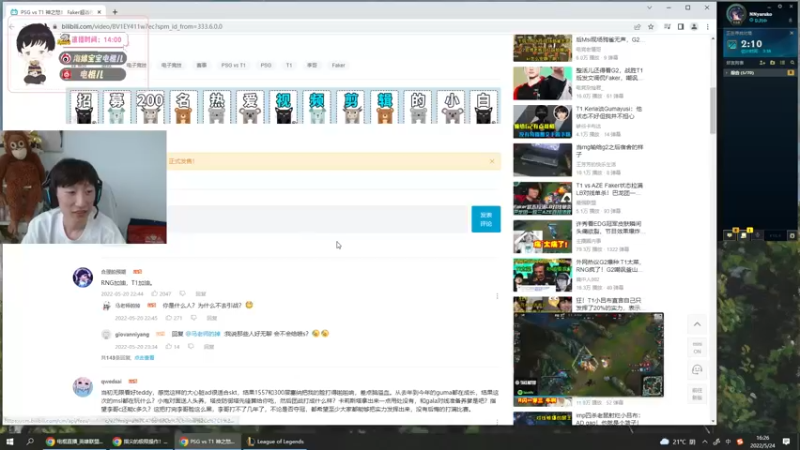Close the PSG vs T1 browser tab
800x450 pixels.
tap(99, 11)
